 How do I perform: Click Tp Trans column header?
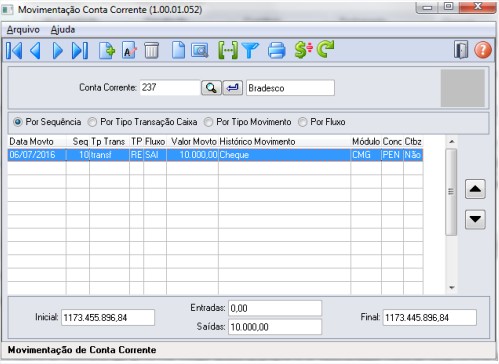tap(108, 142)
